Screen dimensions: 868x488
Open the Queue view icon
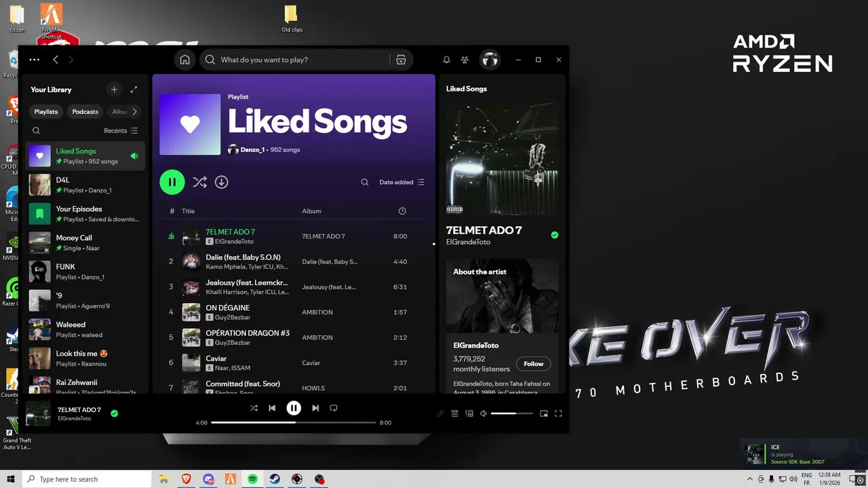(455, 413)
